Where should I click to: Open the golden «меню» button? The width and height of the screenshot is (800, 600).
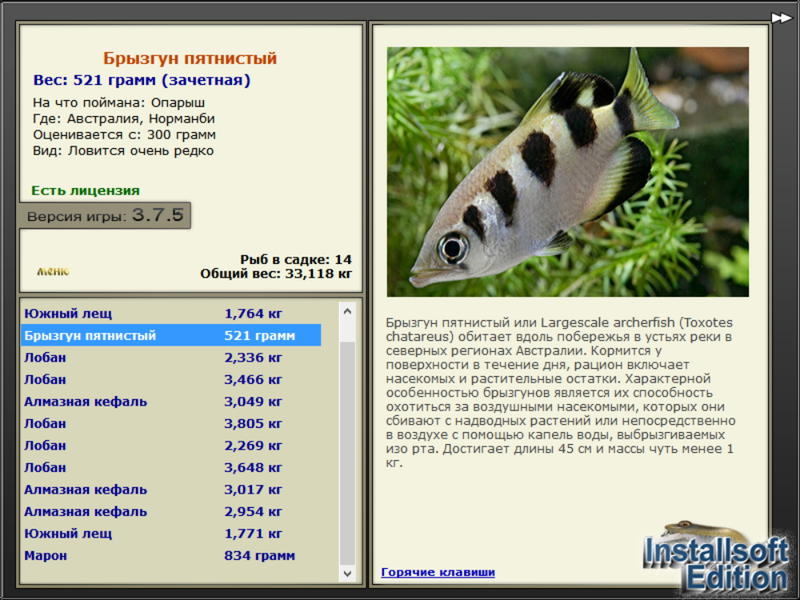click(x=53, y=271)
